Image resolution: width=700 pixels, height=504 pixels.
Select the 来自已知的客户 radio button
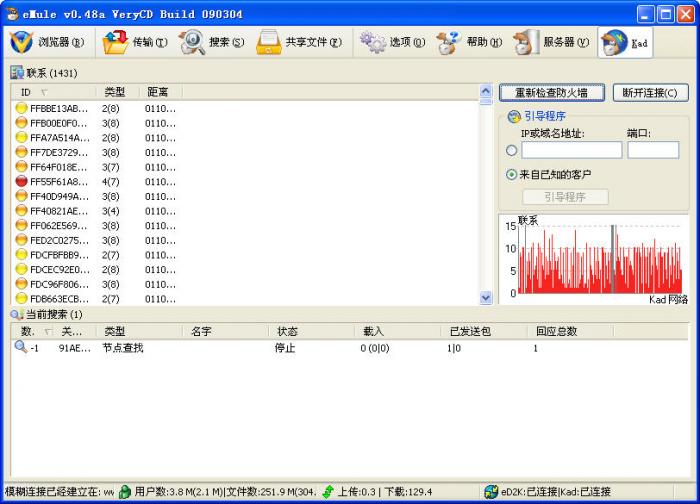(x=512, y=174)
